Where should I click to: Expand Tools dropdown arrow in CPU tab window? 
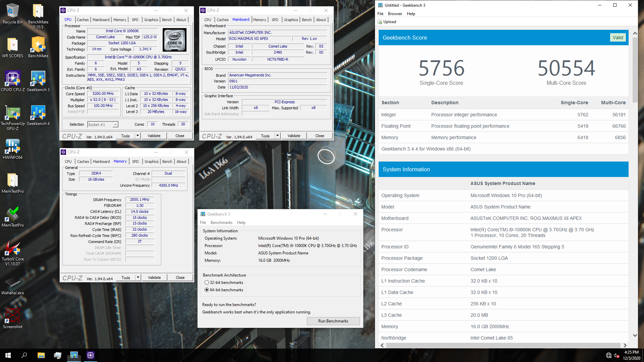[138, 136]
